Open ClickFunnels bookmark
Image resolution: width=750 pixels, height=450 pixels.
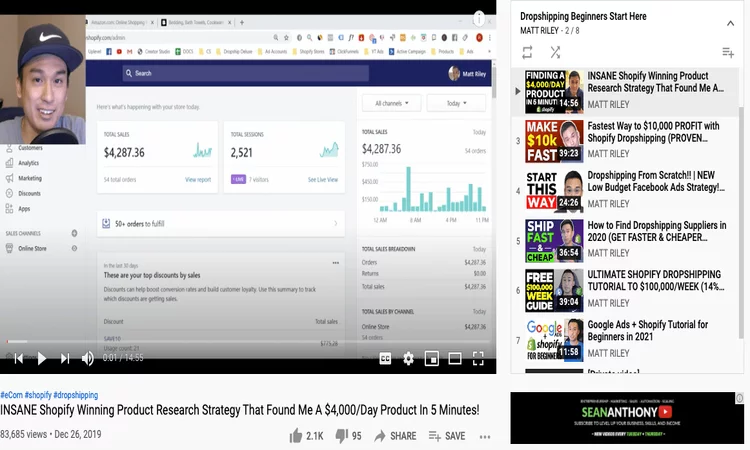[344, 52]
